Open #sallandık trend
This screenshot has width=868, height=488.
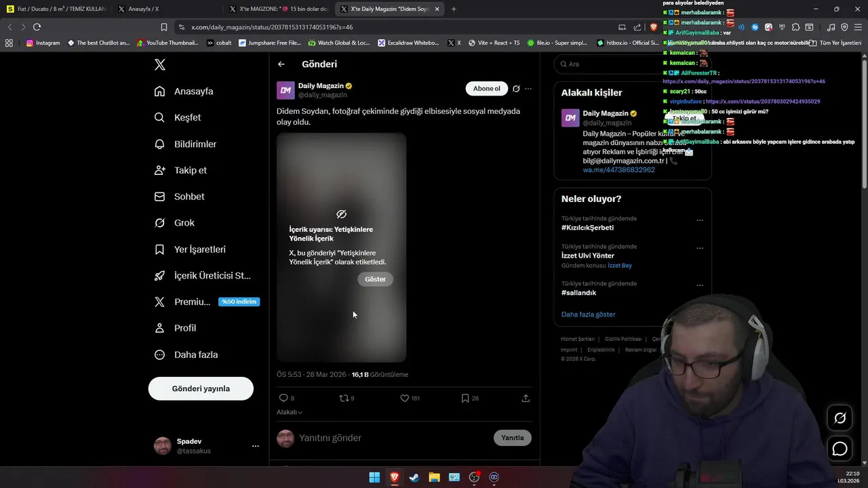point(578,293)
